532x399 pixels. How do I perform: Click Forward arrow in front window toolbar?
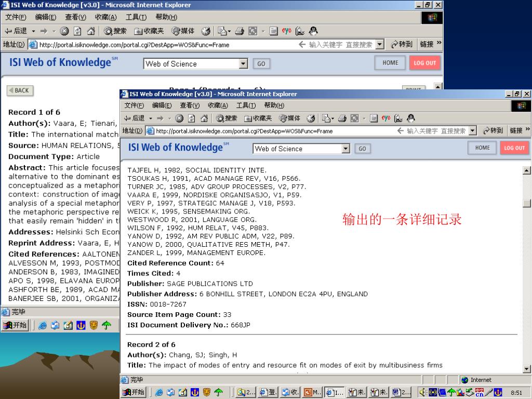(x=160, y=118)
